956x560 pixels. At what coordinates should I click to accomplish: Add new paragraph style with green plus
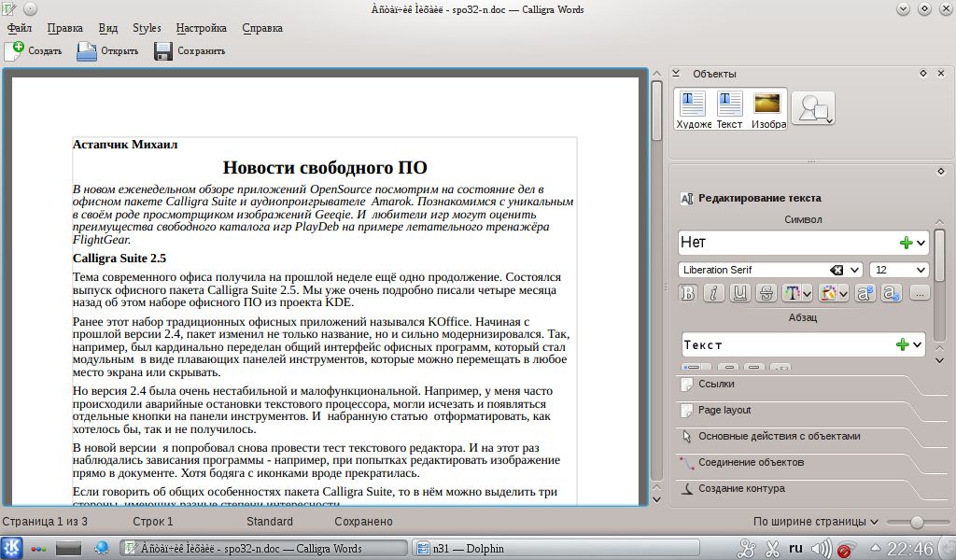[903, 344]
